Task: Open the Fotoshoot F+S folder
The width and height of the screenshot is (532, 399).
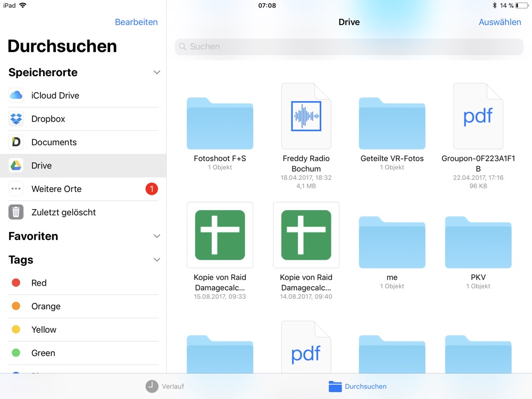Action: [x=220, y=123]
